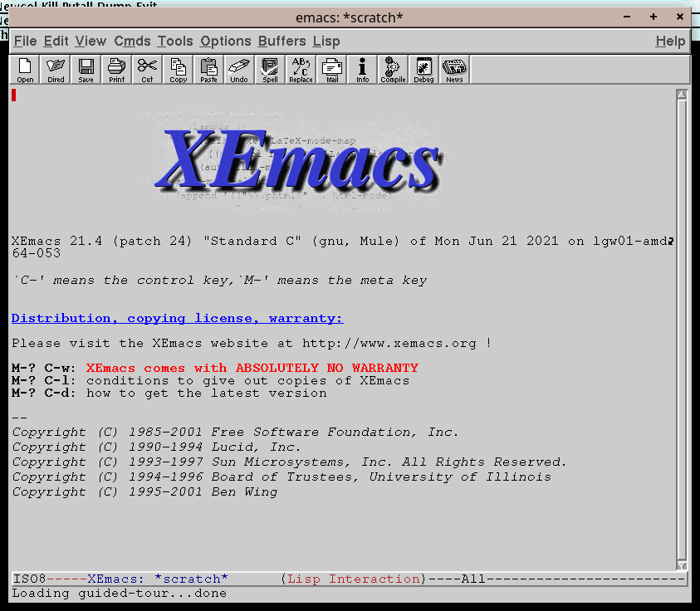Click Copyright Sun Microsystems line
Image resolution: width=700 pixels, height=611 pixels.
pos(289,462)
